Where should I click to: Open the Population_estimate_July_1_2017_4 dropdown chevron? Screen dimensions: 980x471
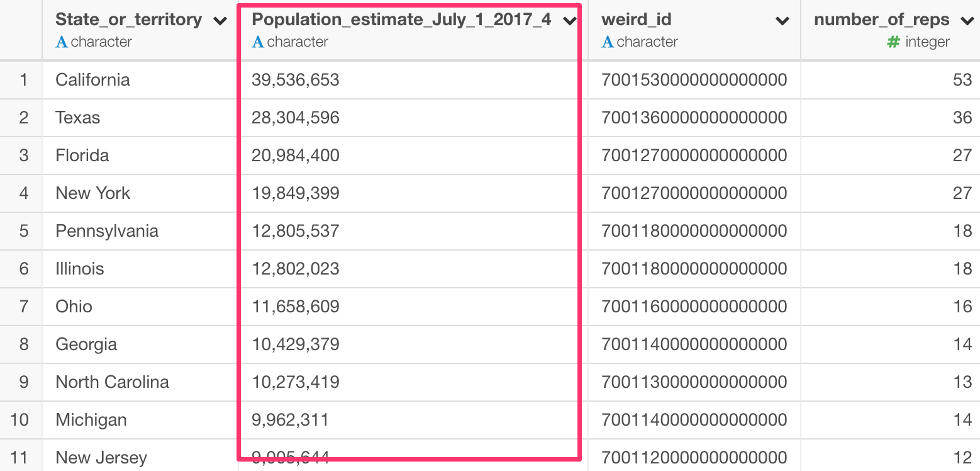[x=569, y=20]
